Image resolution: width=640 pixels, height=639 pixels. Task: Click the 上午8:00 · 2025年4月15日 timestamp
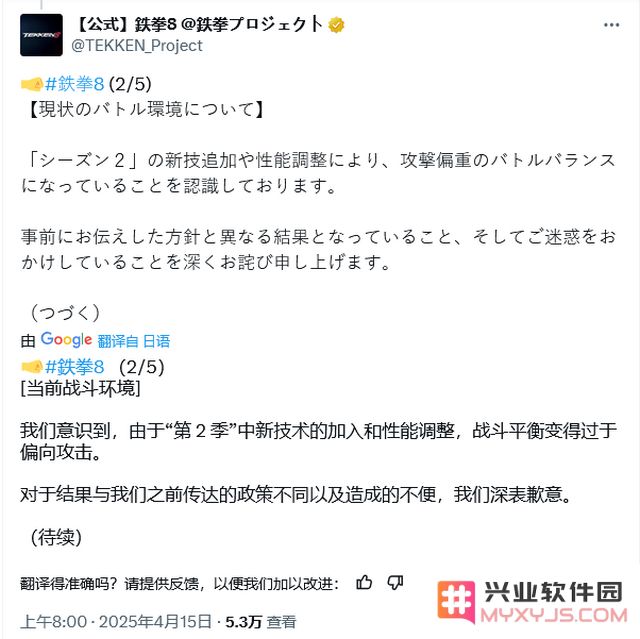[x=116, y=622]
